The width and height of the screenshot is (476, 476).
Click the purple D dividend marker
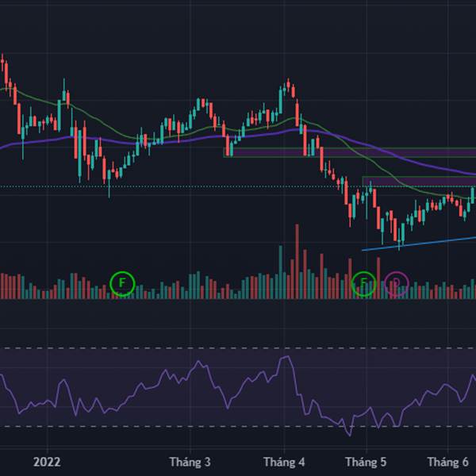coord(396,283)
